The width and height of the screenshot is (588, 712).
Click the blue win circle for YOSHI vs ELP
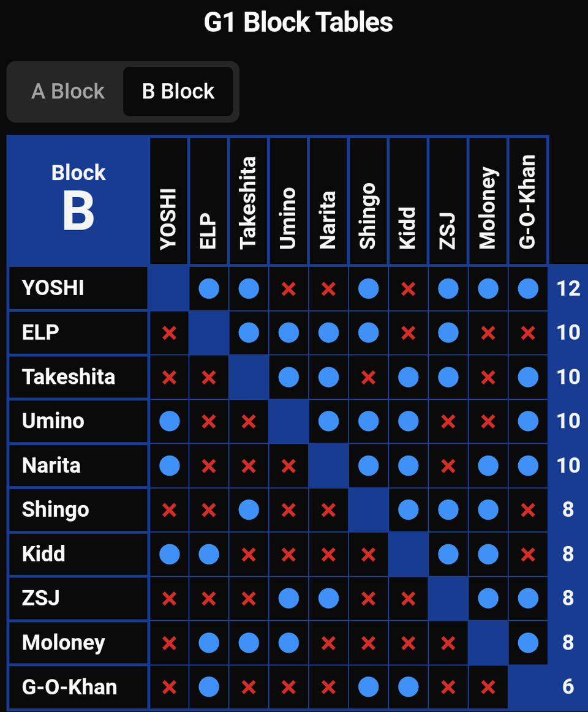[x=209, y=289]
